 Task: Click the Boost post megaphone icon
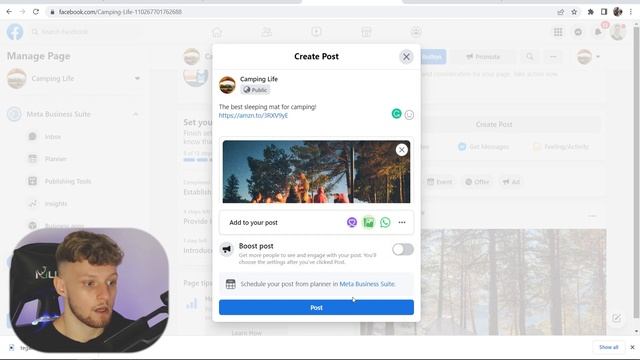226,249
